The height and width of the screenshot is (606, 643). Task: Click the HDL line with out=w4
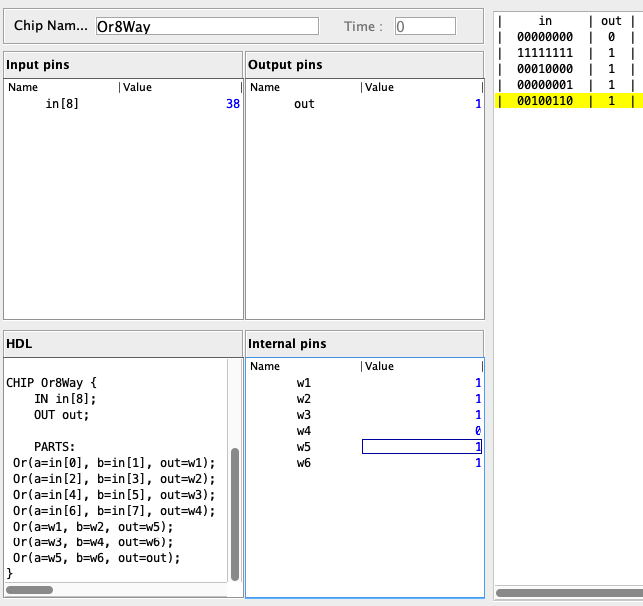114,511
